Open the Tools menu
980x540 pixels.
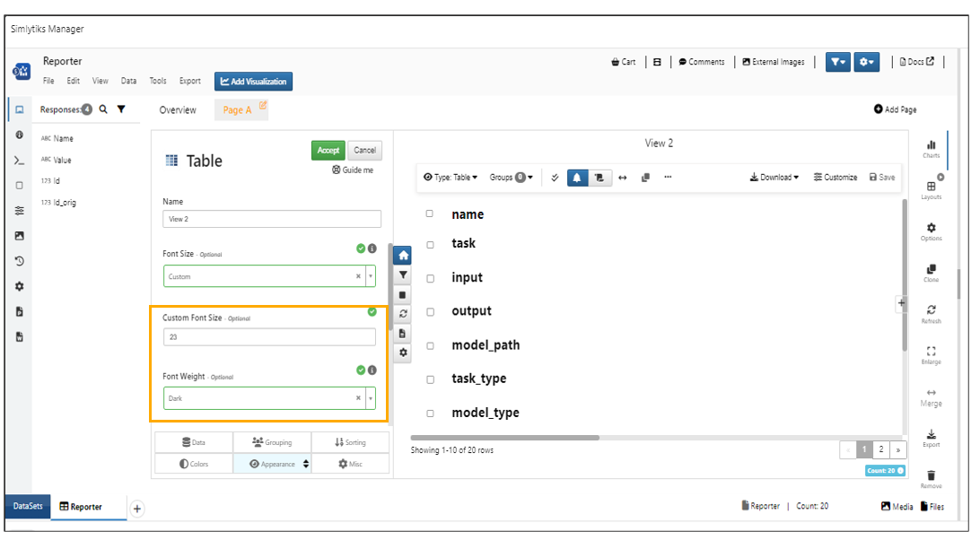(x=158, y=81)
